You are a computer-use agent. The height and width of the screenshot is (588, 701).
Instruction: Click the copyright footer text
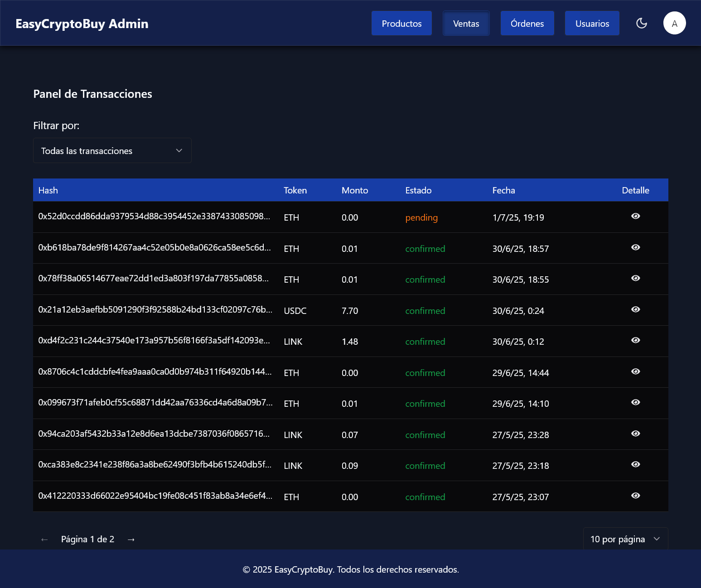coord(351,569)
